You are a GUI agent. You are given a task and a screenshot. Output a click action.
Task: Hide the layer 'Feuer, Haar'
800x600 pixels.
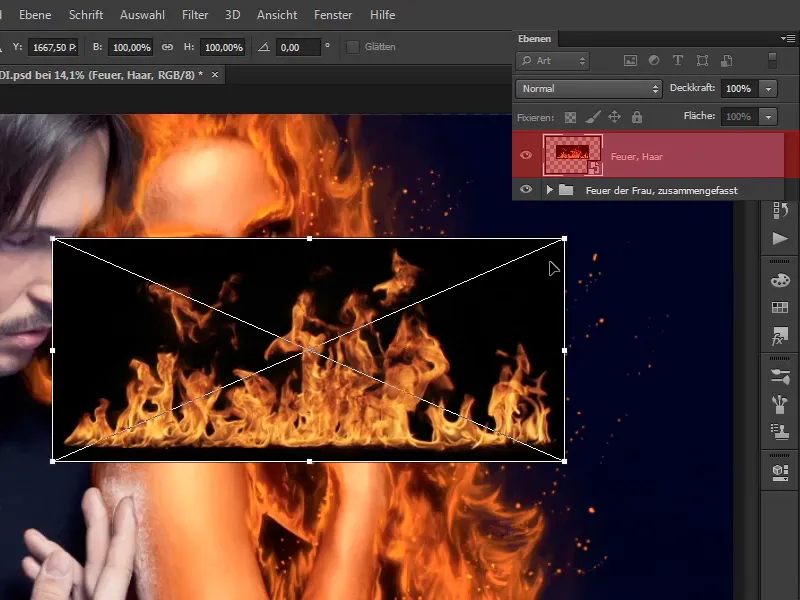point(526,155)
